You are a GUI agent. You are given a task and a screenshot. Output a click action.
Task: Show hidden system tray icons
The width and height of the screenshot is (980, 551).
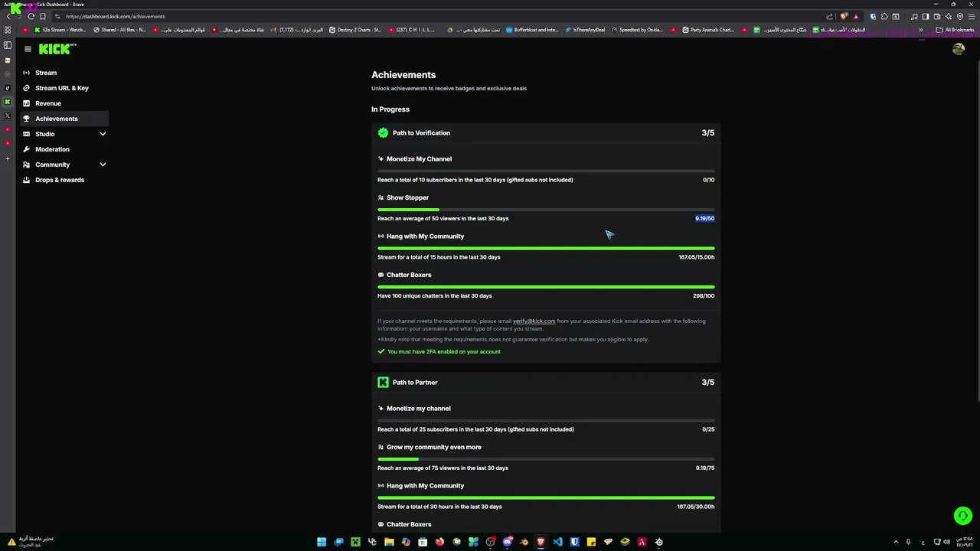(x=896, y=542)
